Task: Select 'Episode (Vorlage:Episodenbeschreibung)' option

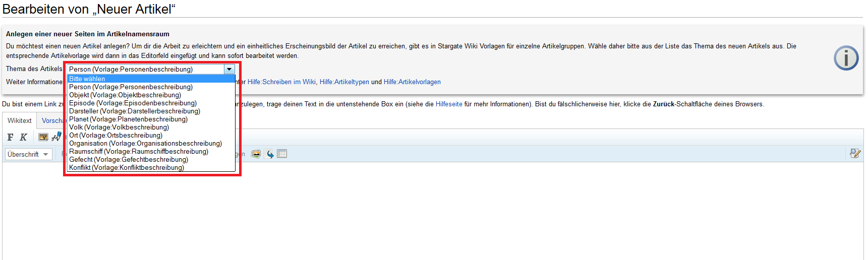Action: [x=133, y=103]
